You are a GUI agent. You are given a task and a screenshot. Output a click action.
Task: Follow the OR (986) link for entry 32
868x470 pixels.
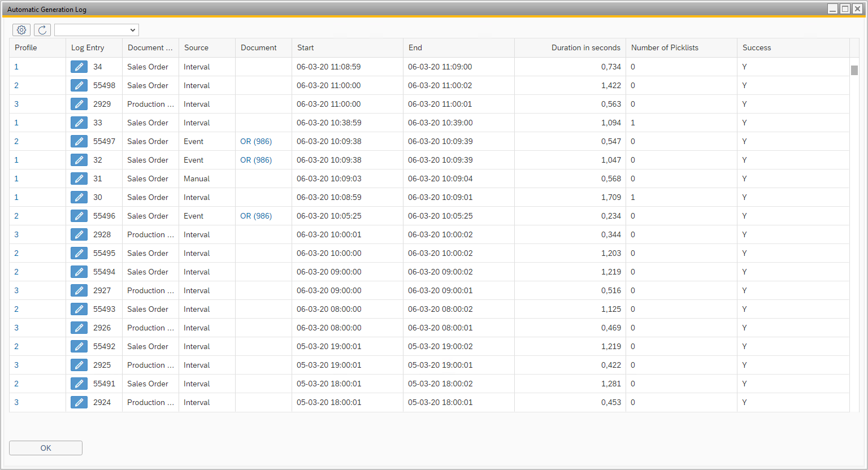pos(256,160)
